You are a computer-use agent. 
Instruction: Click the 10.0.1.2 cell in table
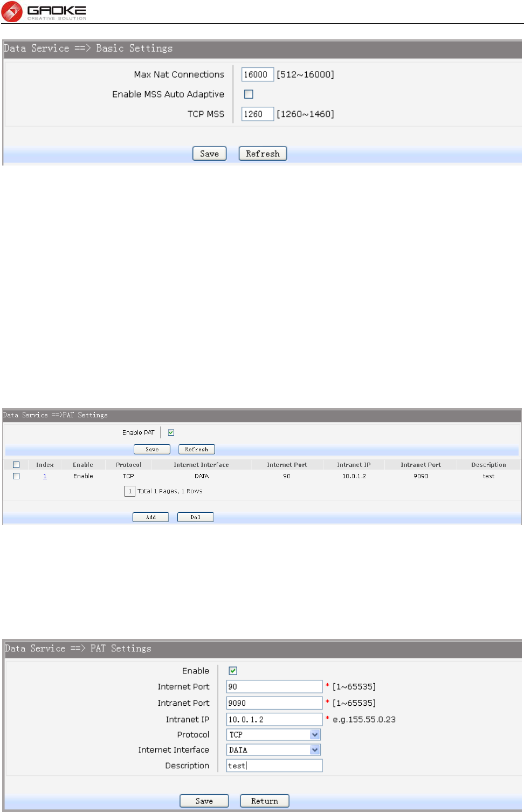tap(354, 476)
